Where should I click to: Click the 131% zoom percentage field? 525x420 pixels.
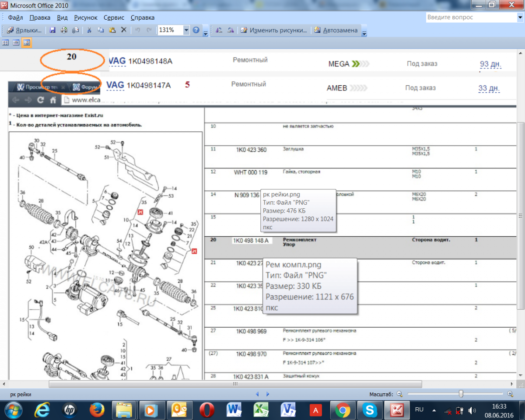[170, 30]
